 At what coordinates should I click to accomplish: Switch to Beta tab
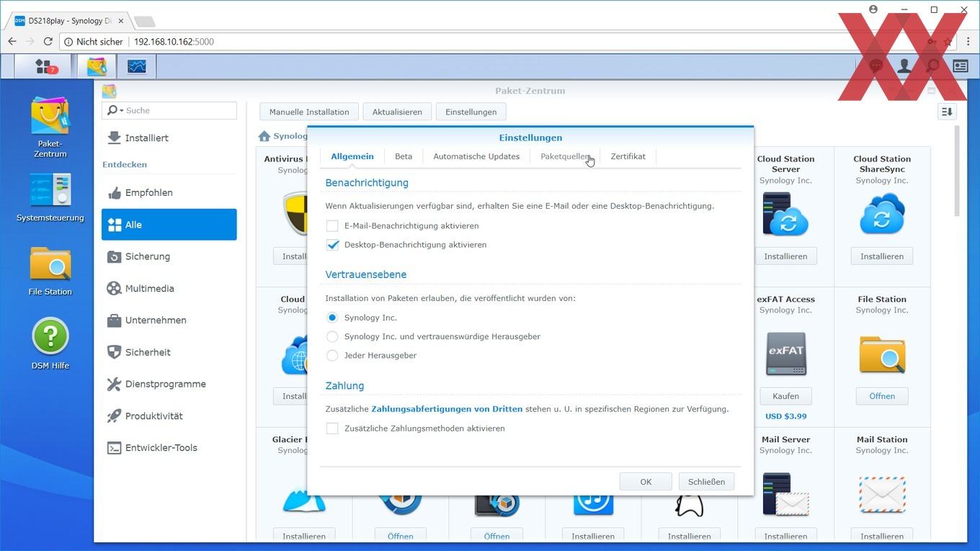pos(404,156)
